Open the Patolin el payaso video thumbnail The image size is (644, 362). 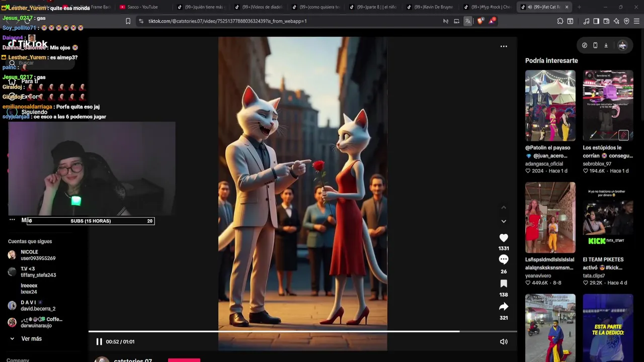[x=550, y=106]
